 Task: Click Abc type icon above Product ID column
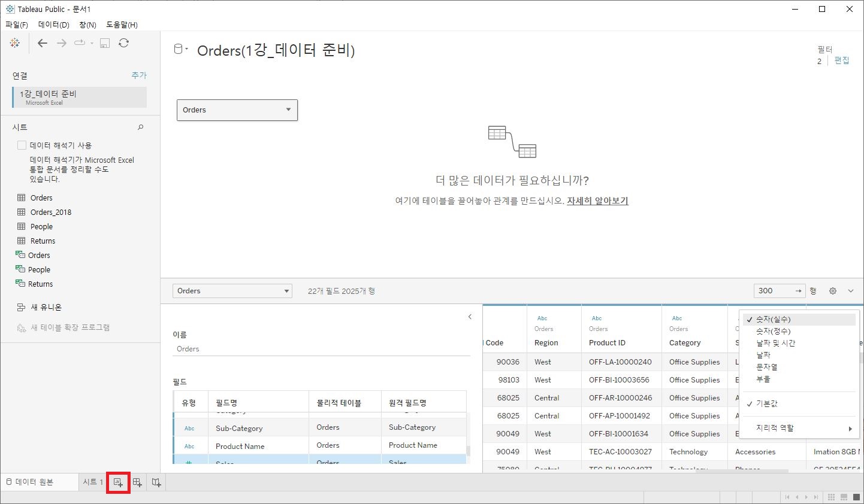tap(597, 318)
